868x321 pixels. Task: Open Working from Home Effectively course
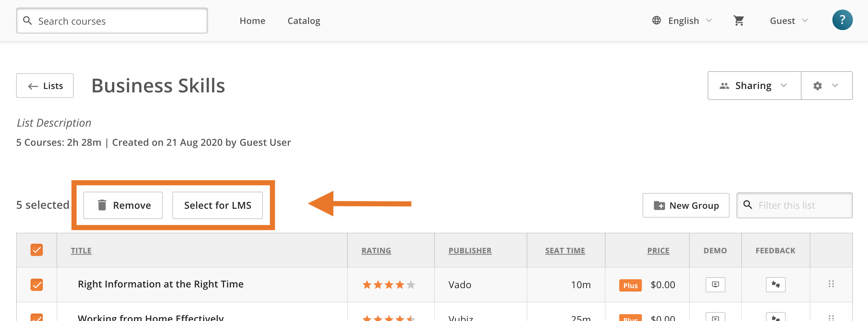(x=150, y=317)
